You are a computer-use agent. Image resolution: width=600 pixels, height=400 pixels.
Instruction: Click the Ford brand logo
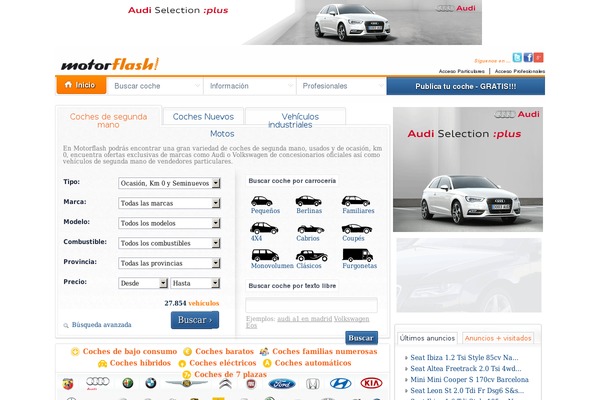pos(282,384)
